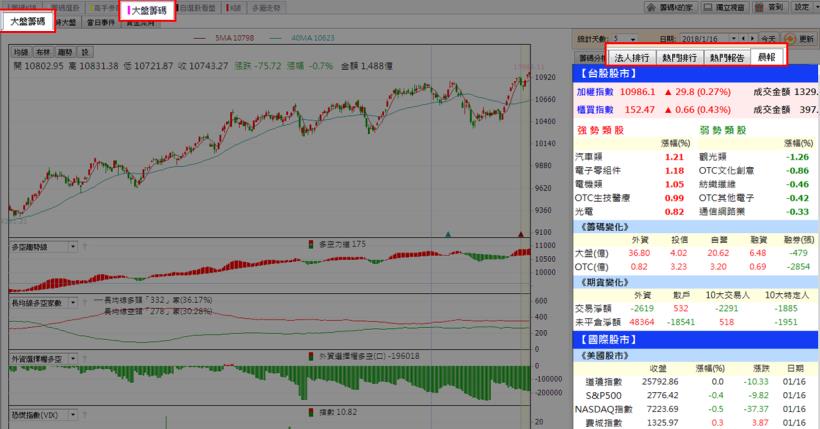Click the 費城指數 row label

tap(603, 423)
